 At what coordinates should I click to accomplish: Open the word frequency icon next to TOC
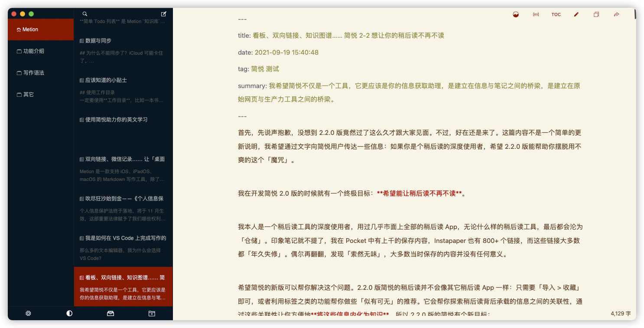(x=536, y=14)
